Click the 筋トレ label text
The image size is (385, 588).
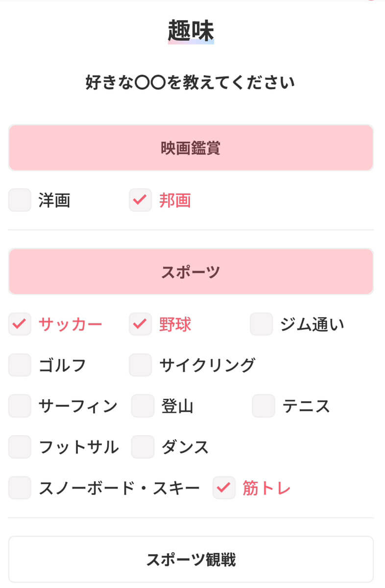[266, 488]
